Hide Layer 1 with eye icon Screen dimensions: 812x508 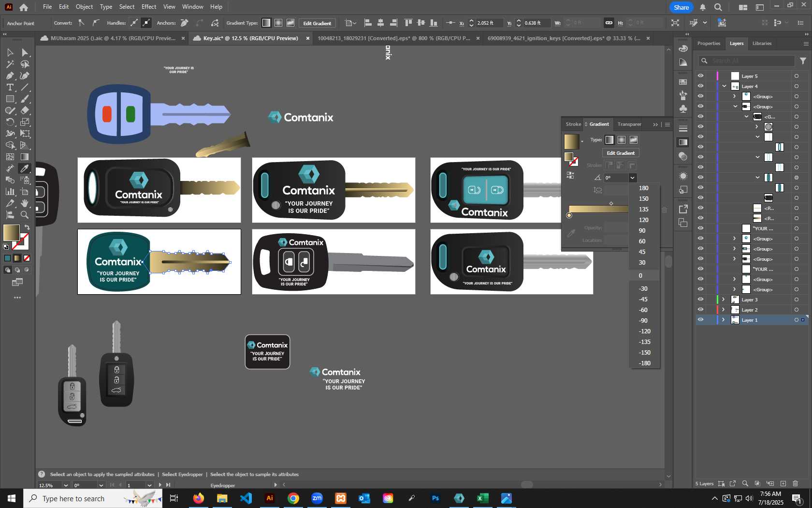point(700,320)
